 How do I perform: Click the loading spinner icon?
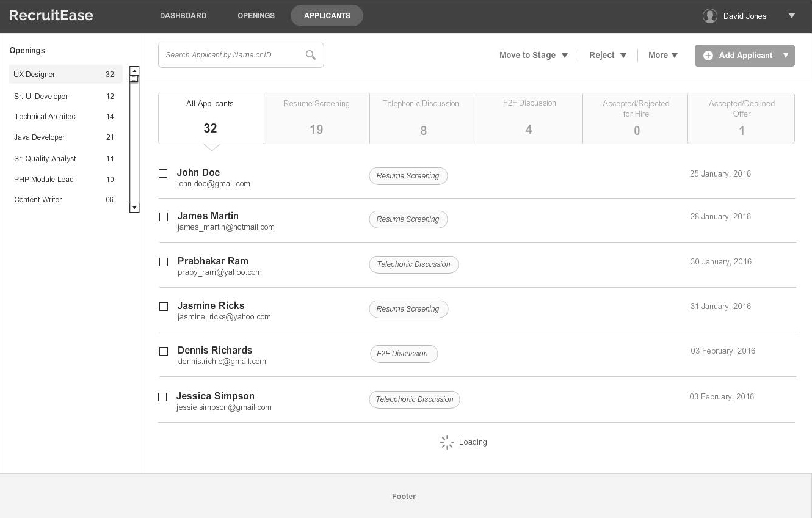click(447, 442)
